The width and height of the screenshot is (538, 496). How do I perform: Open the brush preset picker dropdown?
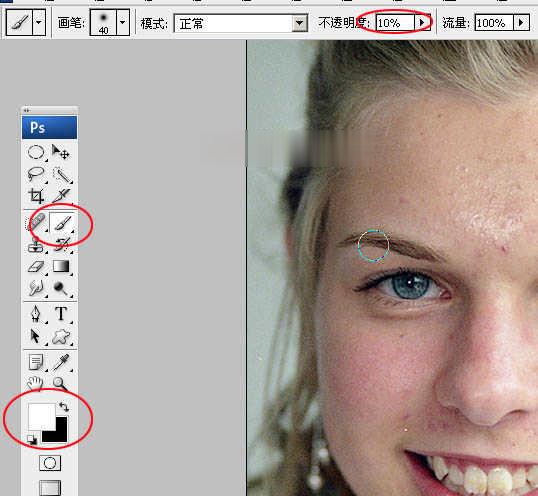pyautogui.click(x=123, y=23)
